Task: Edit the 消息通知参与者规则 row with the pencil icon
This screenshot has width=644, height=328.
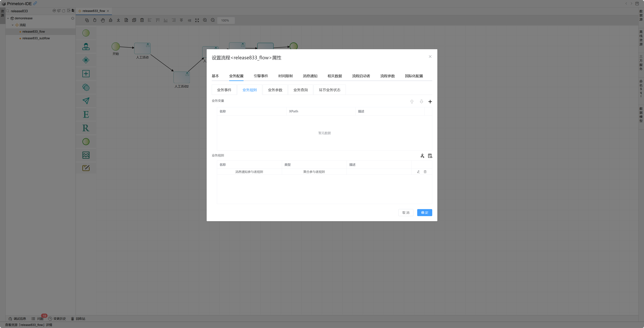Action: [418, 172]
